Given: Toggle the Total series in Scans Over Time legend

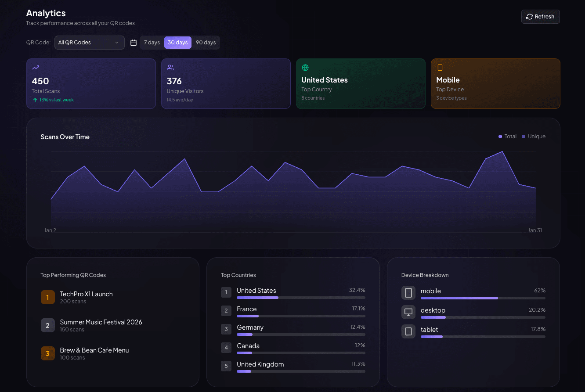Looking at the screenshot, I should tap(507, 137).
